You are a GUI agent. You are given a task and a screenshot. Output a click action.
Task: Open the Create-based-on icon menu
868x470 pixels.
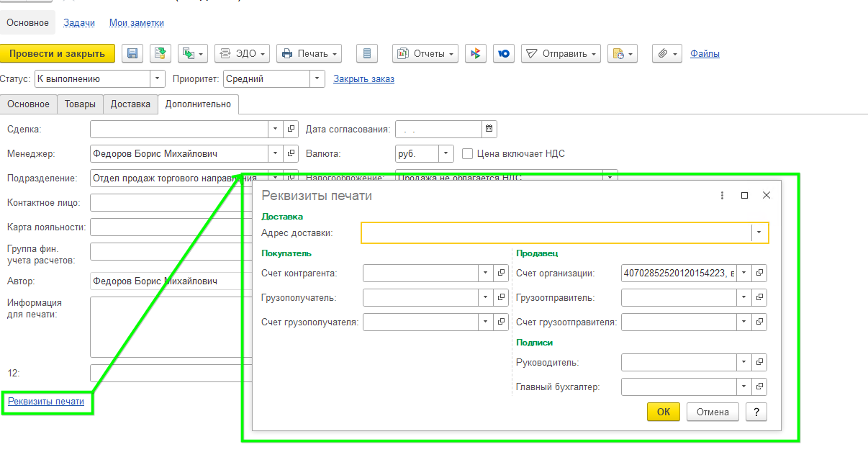[192, 53]
